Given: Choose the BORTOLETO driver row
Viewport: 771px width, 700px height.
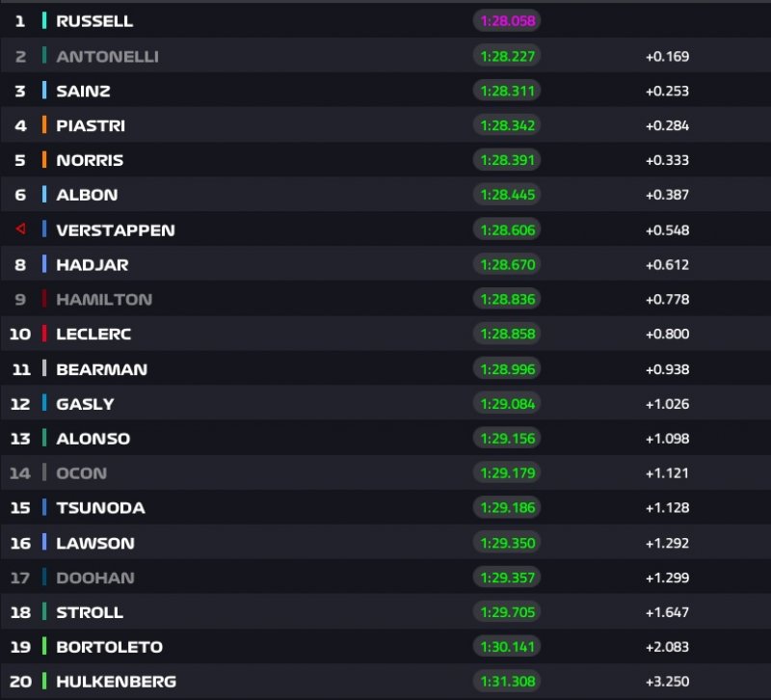Looking at the screenshot, I should tap(109, 647).
